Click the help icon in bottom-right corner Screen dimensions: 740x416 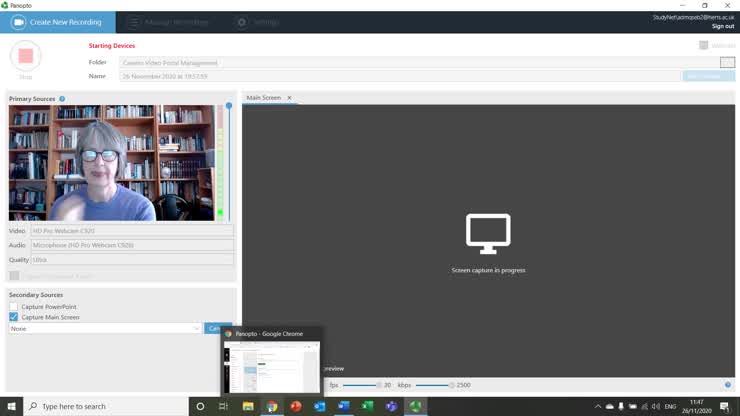[x=728, y=385]
